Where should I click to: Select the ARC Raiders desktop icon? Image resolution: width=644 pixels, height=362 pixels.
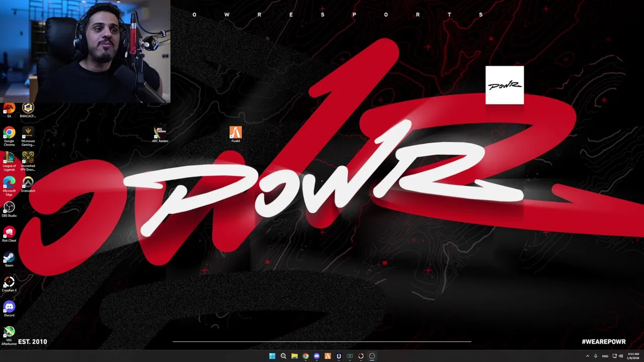[x=160, y=135]
